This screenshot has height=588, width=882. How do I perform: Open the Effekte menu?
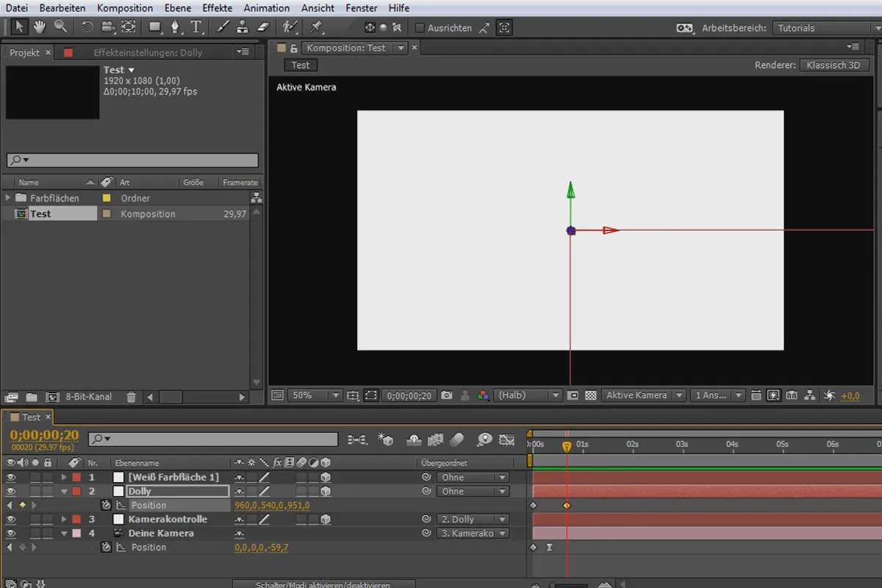tap(217, 8)
